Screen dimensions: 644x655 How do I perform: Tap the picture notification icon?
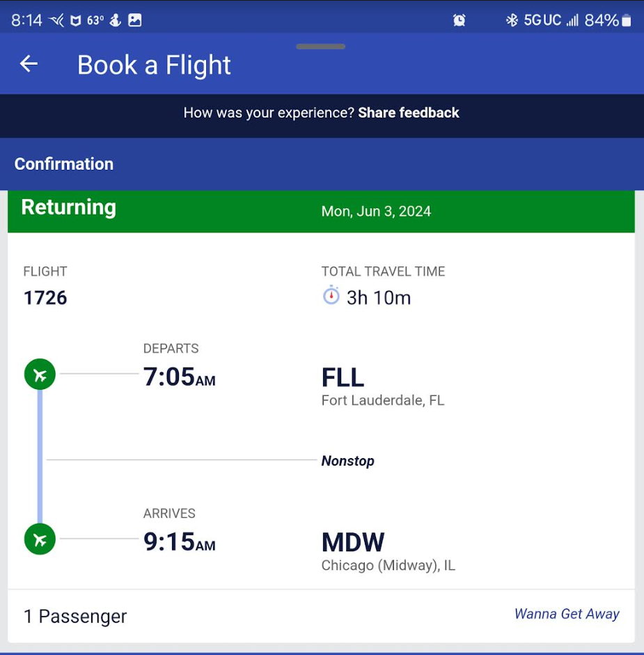134,19
